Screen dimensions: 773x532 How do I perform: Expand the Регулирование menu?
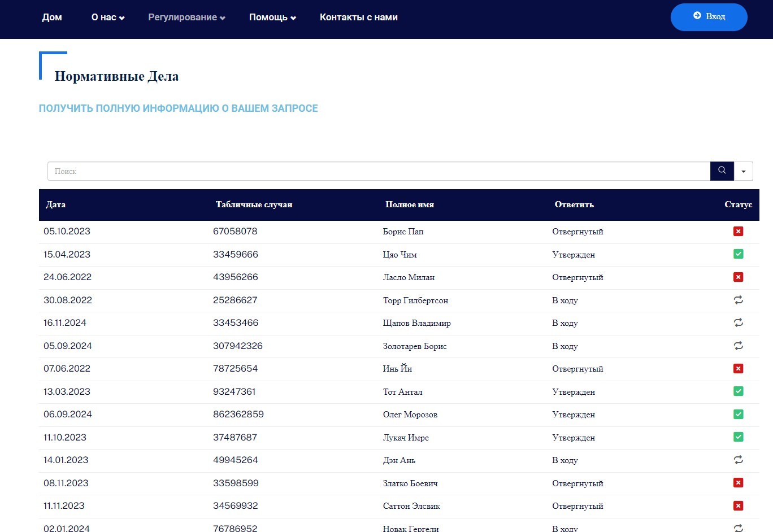[186, 17]
